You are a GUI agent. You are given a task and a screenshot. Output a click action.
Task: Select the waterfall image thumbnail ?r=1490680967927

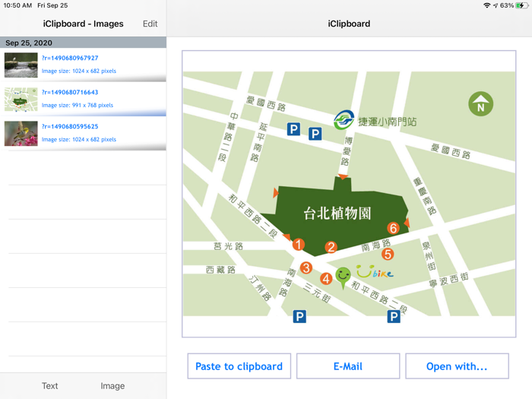click(21, 65)
